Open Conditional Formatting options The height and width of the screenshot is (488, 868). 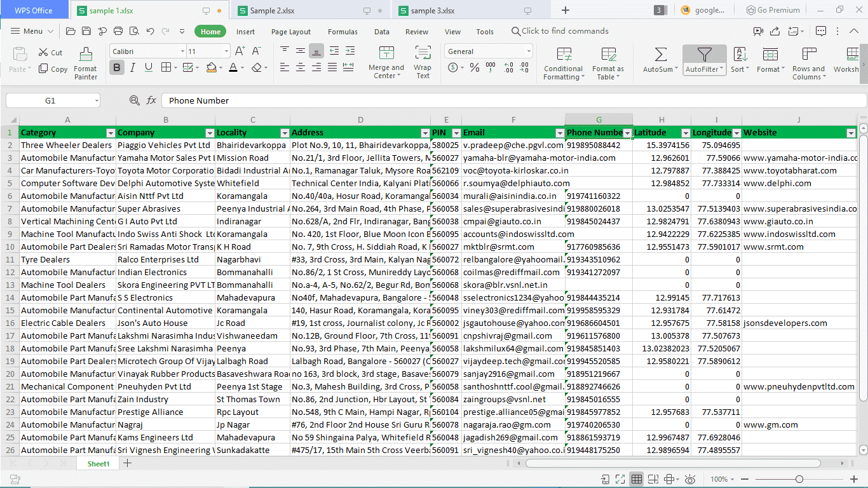564,63
